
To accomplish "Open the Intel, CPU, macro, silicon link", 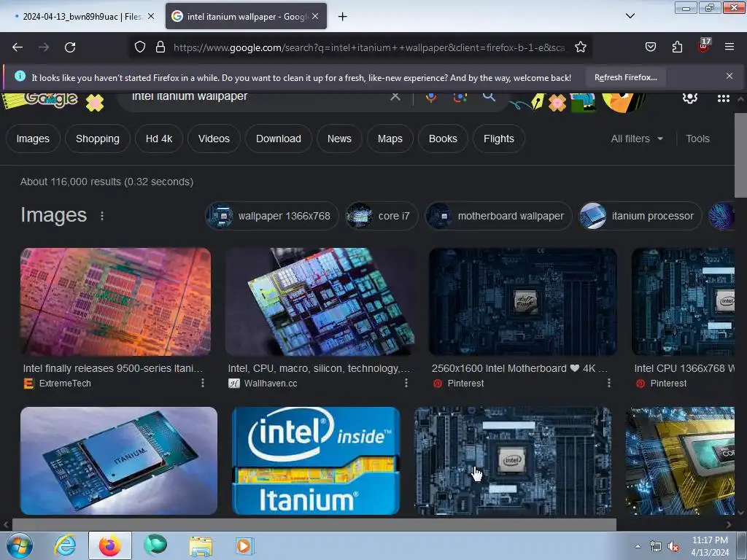I will pyautogui.click(x=319, y=368).
